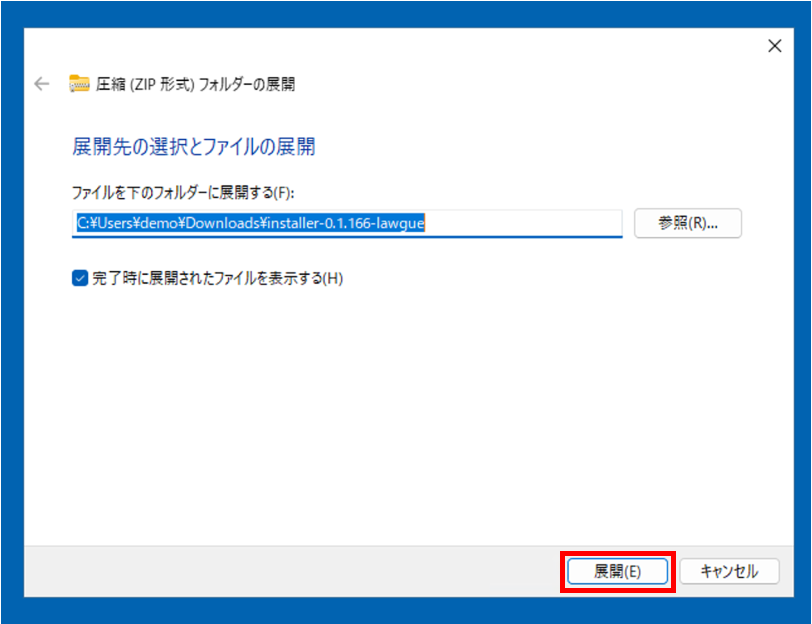Click the 圧縮 (ZIP 形式) フォルダーの展開 title text

pos(195,84)
